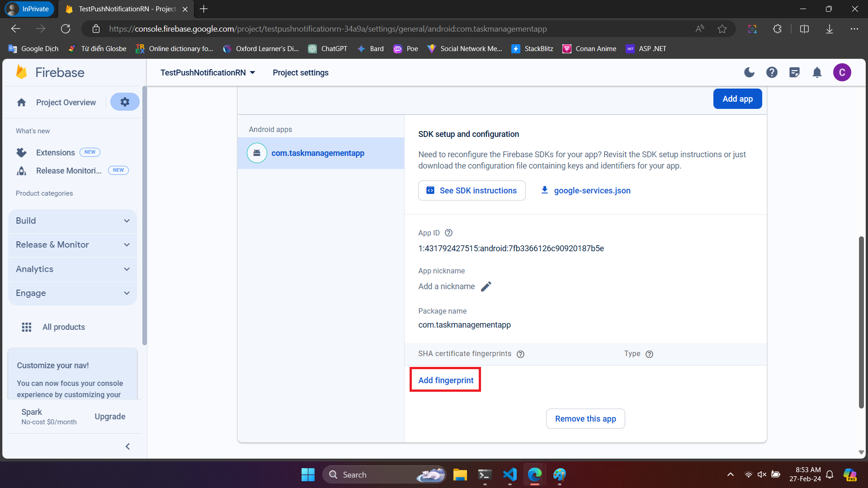Open the Terminal from the taskbar
The image size is (868, 488).
(x=485, y=475)
